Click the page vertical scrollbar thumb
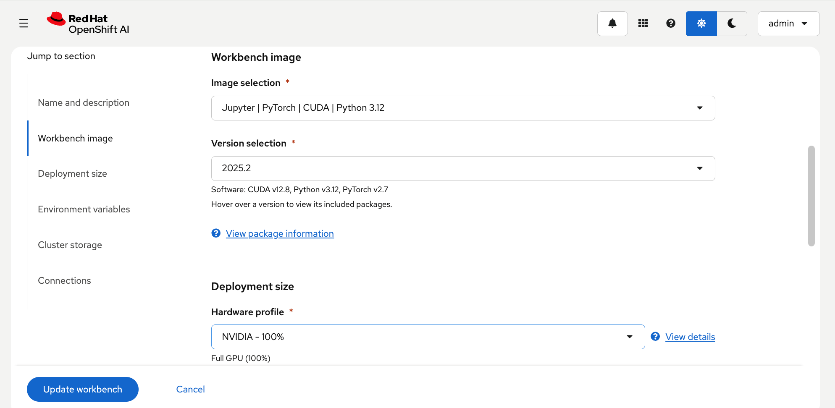The width and height of the screenshot is (835, 408). tap(812, 195)
